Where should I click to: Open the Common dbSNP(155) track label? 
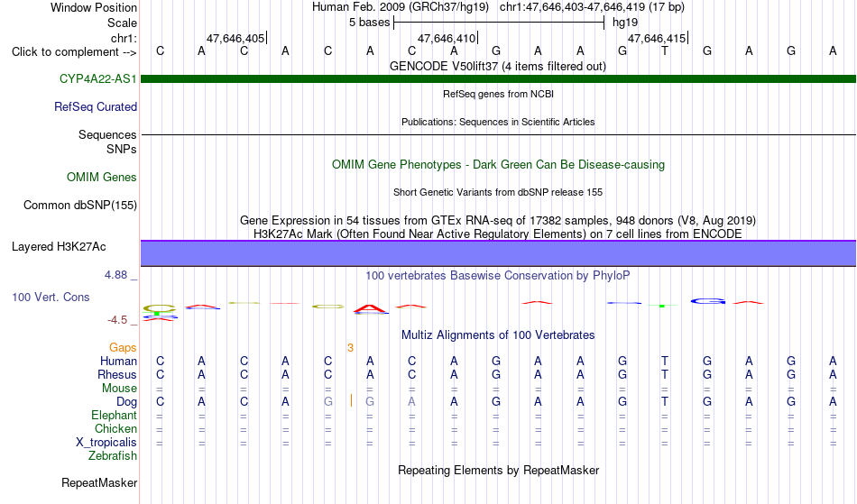click(79, 205)
